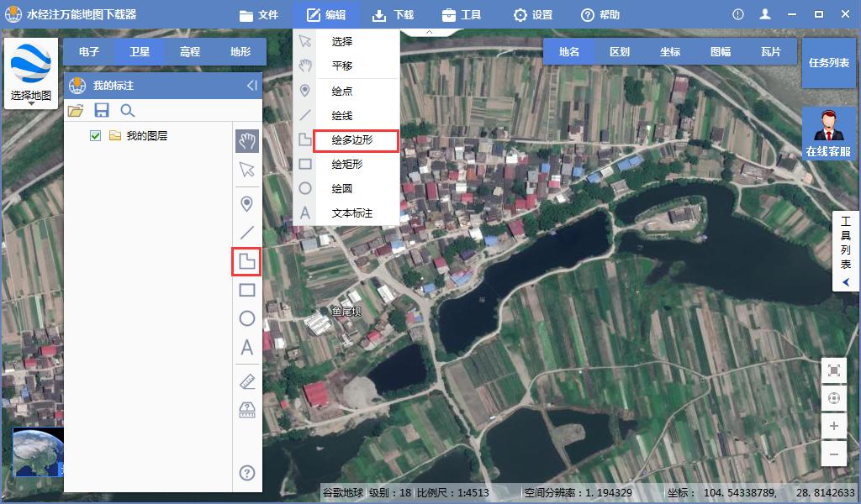
Task: Pick the place-marker point tool in sidebar
Action: (x=246, y=203)
